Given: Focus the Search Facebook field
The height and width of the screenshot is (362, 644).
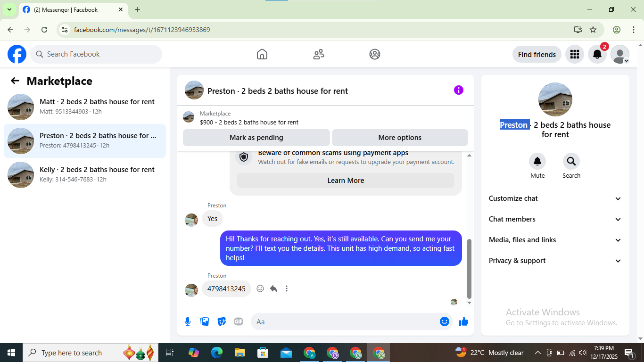Looking at the screenshot, I should (96, 54).
